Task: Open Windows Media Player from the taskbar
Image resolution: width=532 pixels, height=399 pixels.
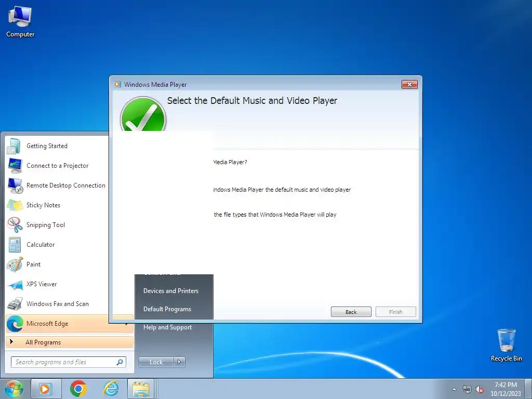Action: coord(46,389)
